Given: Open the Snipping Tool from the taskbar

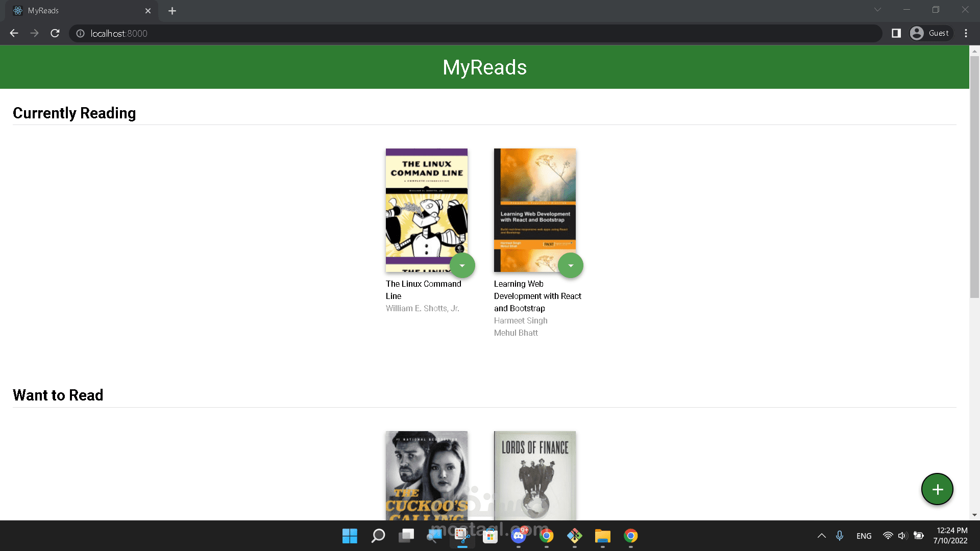Looking at the screenshot, I should (462, 536).
